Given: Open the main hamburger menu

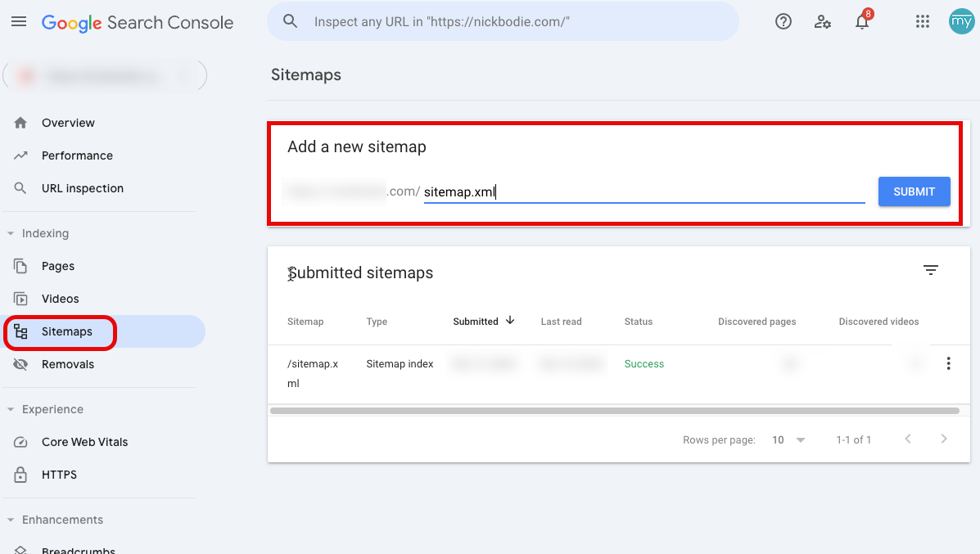Looking at the screenshot, I should point(19,22).
